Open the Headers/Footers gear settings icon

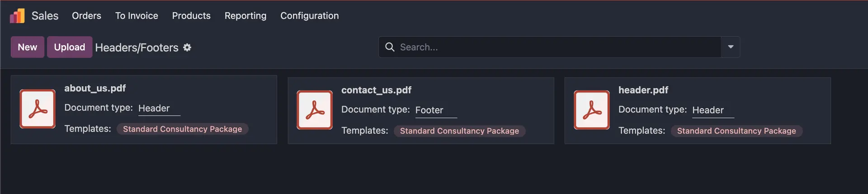pyautogui.click(x=187, y=47)
